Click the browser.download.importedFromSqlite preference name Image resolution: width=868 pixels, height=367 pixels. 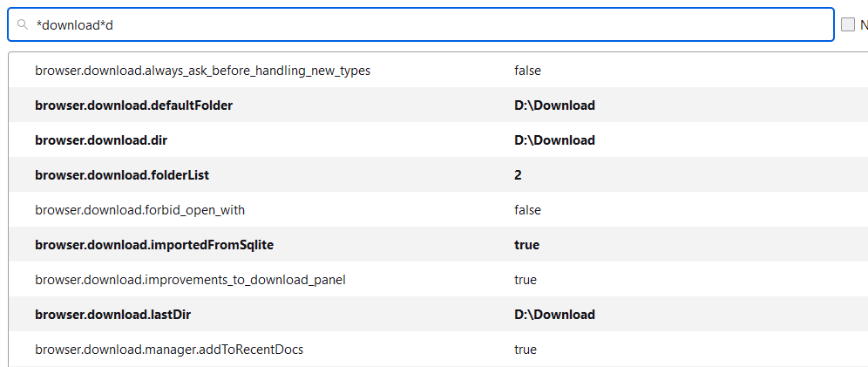pyautogui.click(x=154, y=245)
